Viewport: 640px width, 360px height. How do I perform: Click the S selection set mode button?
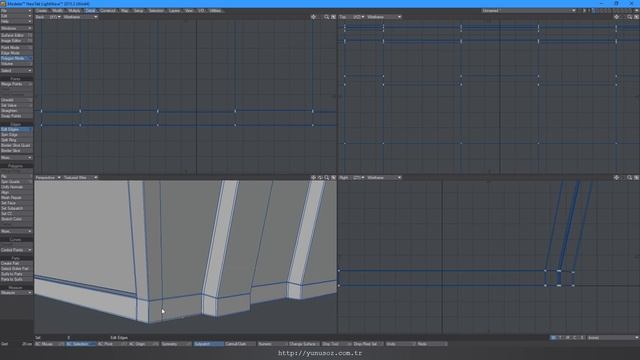pyautogui.click(x=582, y=338)
